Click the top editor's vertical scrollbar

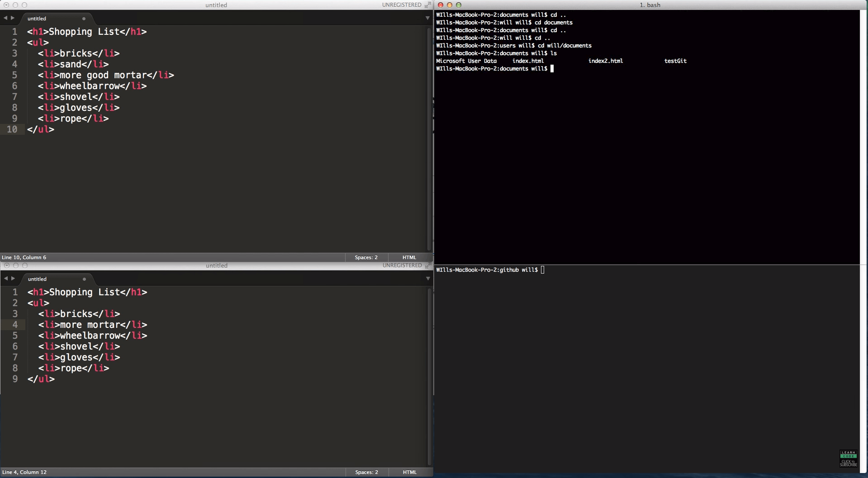pyautogui.click(x=430, y=136)
